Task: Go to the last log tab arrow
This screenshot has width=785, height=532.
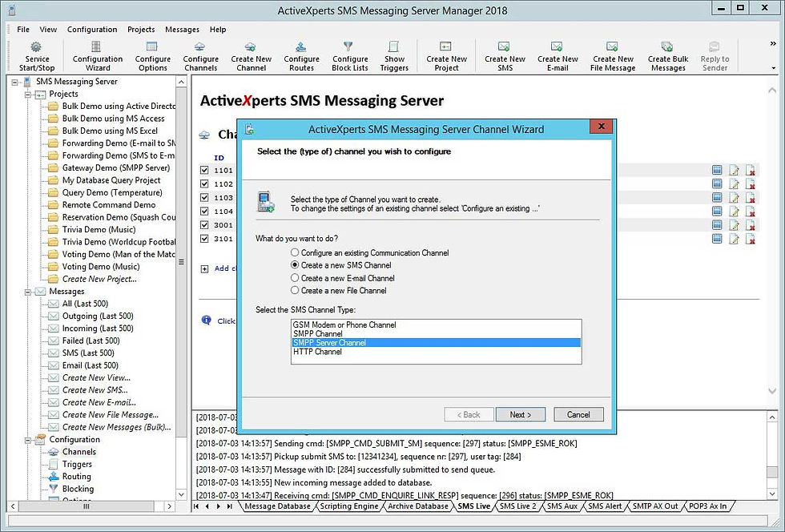Action: click(230, 506)
